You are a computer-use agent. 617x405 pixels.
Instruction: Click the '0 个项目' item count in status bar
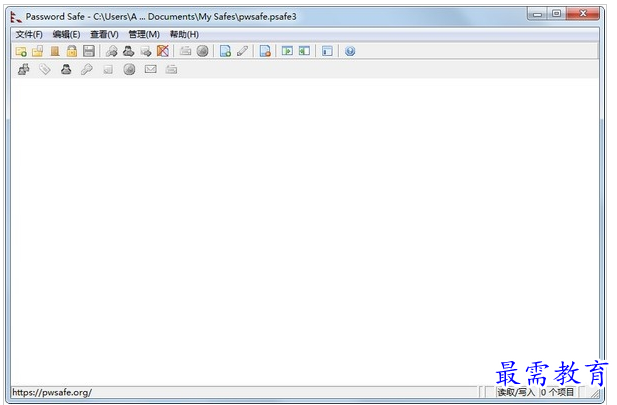[558, 392]
